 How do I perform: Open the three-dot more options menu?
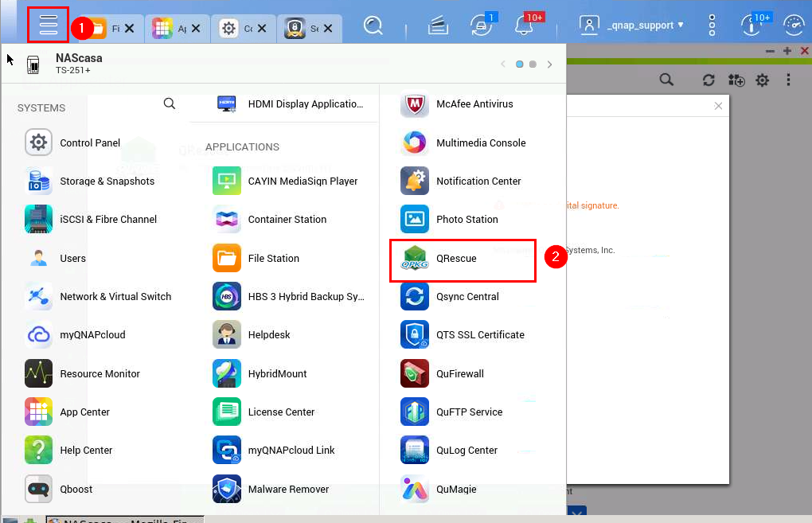coord(712,25)
